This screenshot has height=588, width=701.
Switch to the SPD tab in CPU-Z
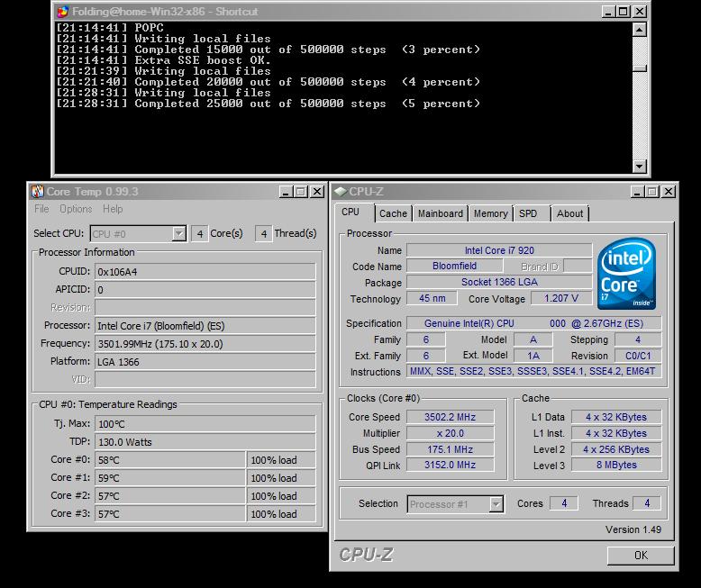528,213
